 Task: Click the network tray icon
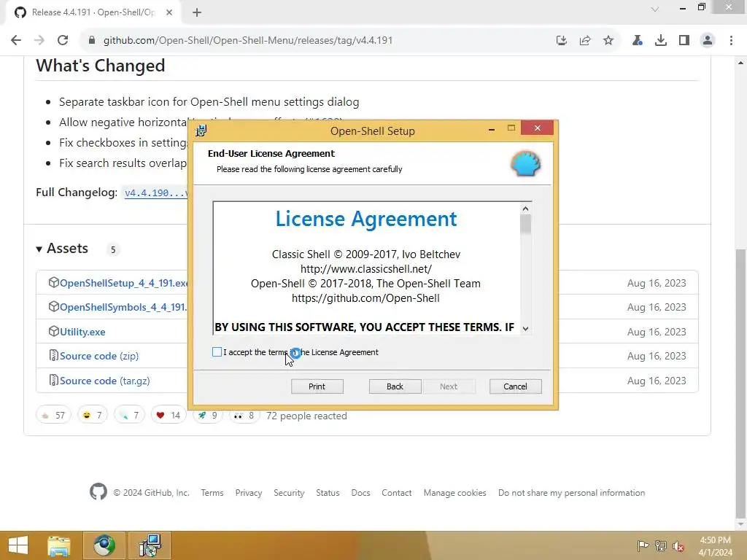point(661,545)
